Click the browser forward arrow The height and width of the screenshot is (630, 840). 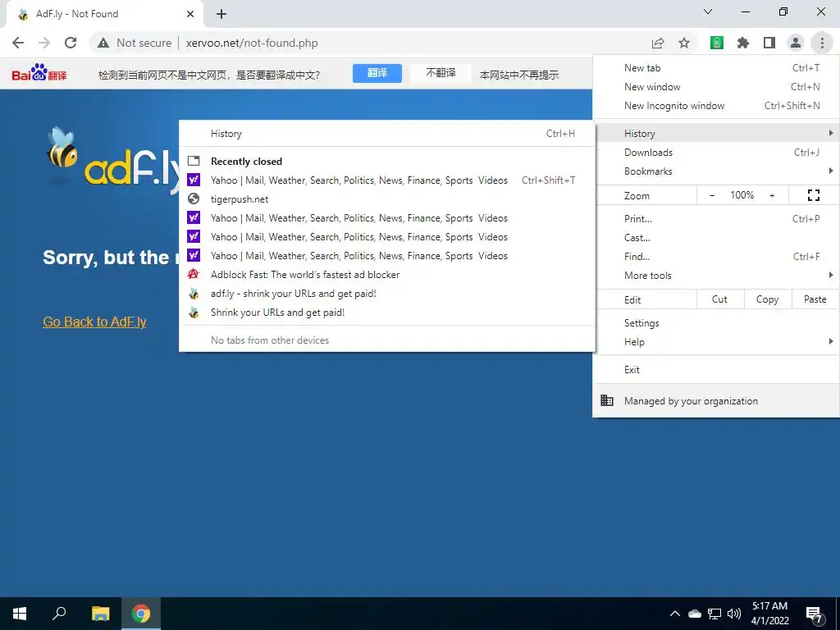coord(44,43)
